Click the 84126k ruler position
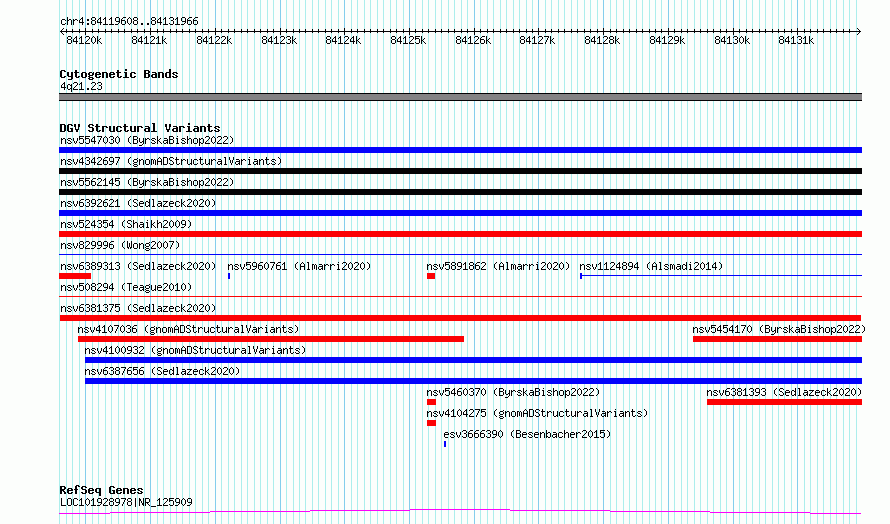The width and height of the screenshot is (890, 524). (x=473, y=40)
